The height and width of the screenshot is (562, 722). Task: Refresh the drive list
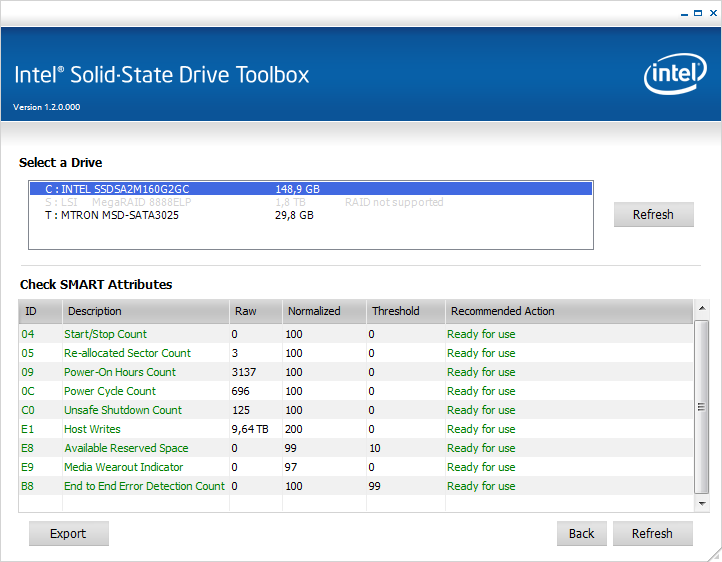click(x=653, y=214)
